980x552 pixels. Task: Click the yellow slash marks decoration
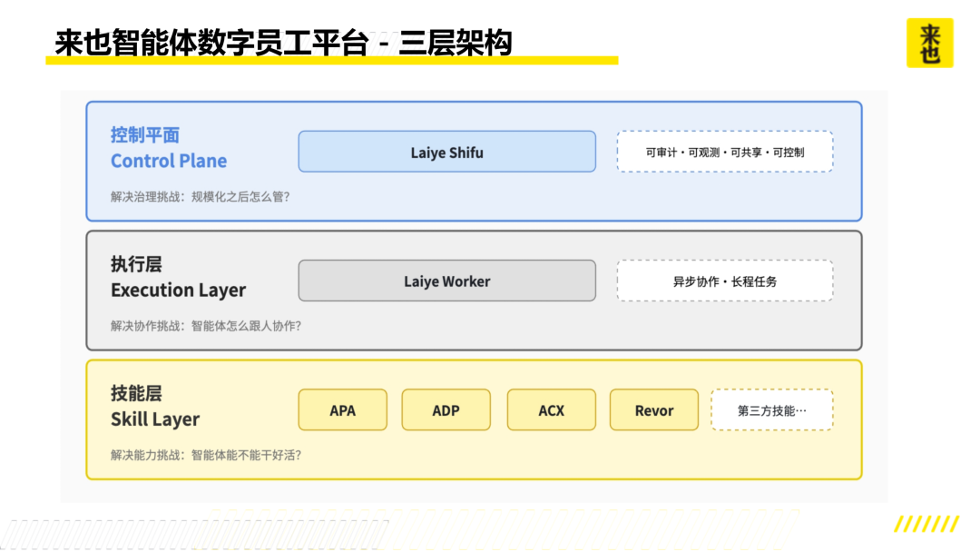[x=926, y=524]
